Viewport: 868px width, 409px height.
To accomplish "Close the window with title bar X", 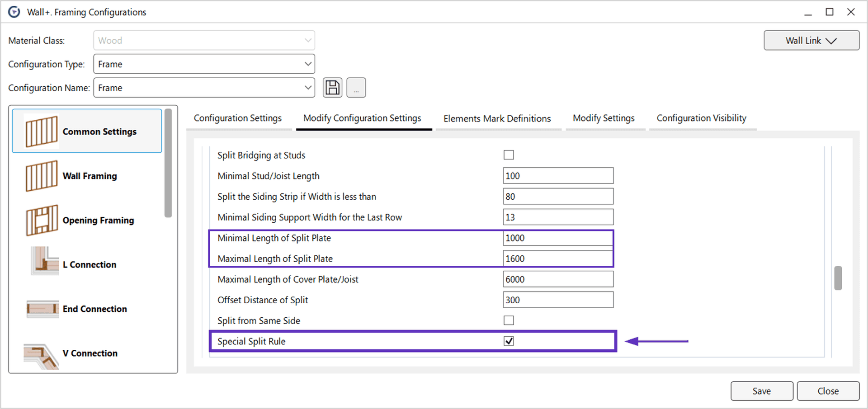I will [851, 12].
